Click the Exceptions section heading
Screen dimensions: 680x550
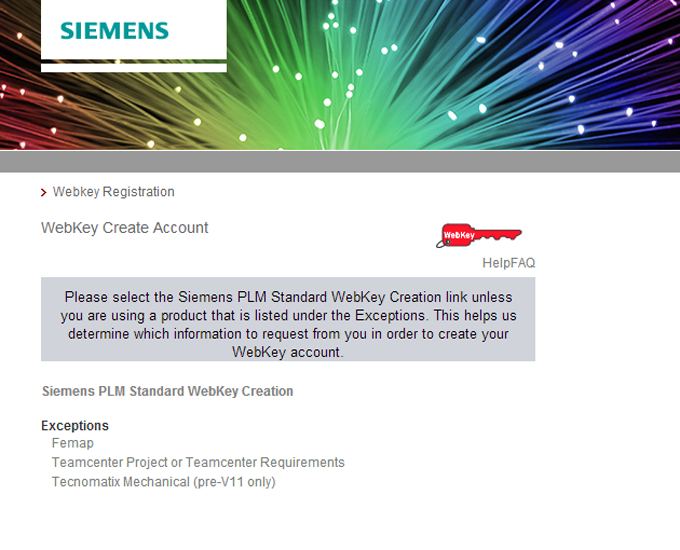[75, 426]
